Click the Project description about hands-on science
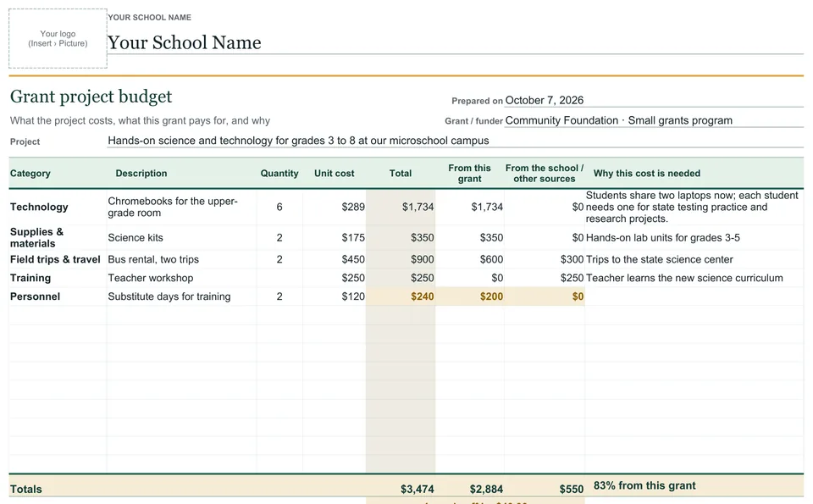This screenshot has width=813, height=504. coord(298,141)
